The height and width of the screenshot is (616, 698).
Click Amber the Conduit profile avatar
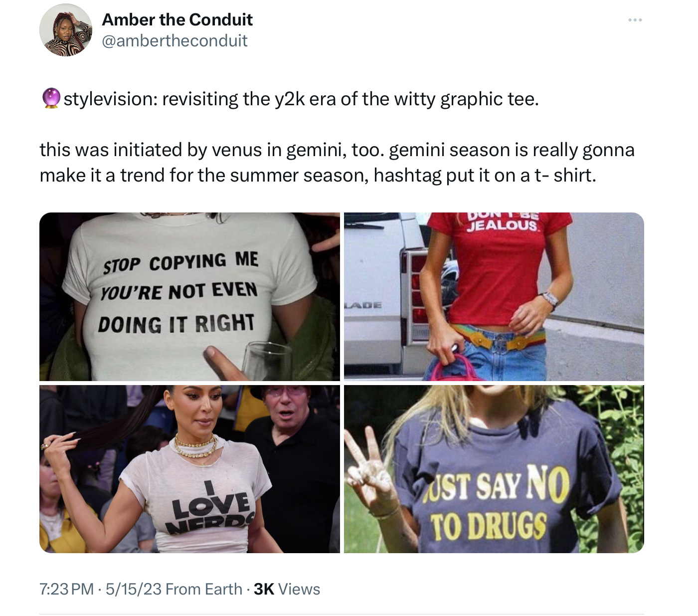click(66, 30)
